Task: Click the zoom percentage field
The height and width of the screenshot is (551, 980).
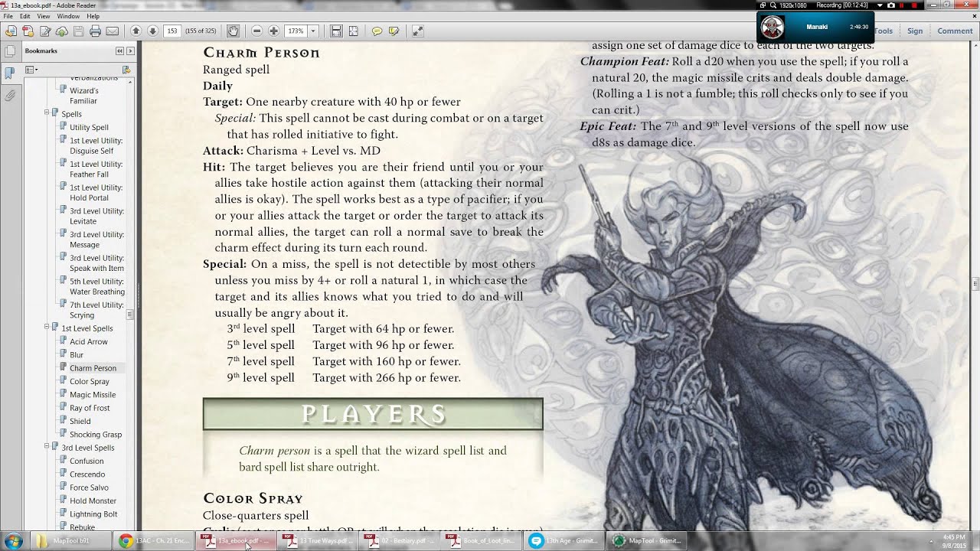Action: (296, 31)
